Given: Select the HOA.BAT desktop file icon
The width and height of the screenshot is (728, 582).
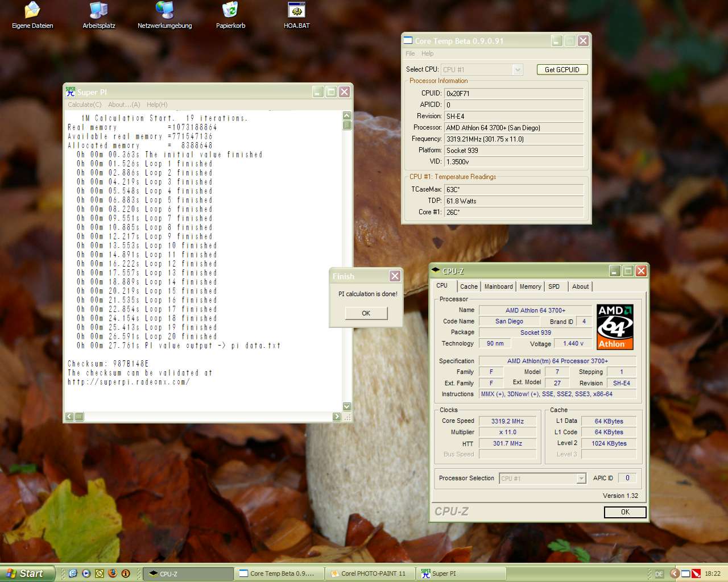Looking at the screenshot, I should (296, 15).
